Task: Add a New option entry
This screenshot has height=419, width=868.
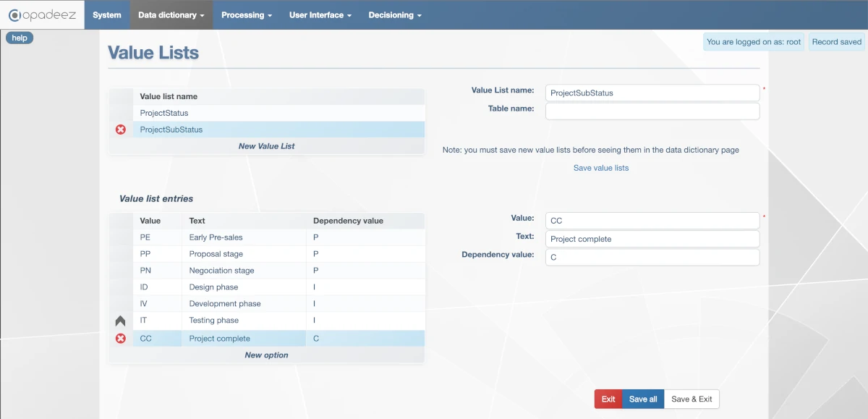Action: point(266,355)
